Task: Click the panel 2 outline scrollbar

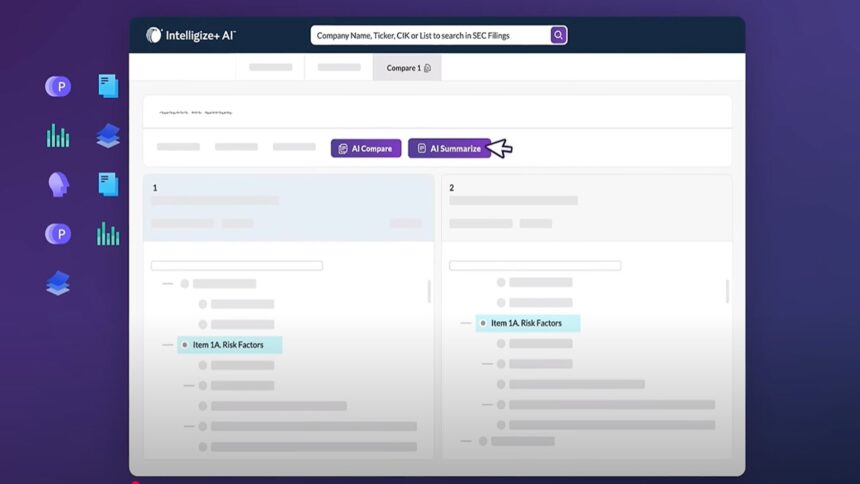Action: tap(727, 291)
